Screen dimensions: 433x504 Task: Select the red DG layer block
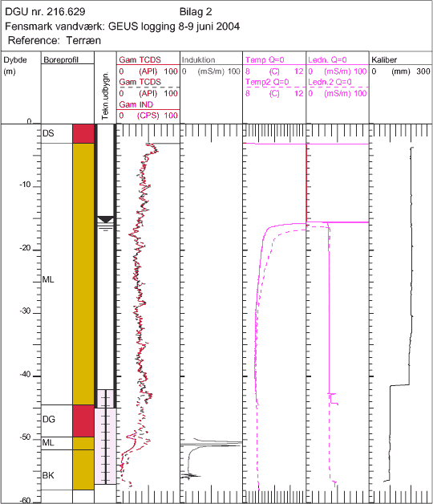[x=83, y=421]
